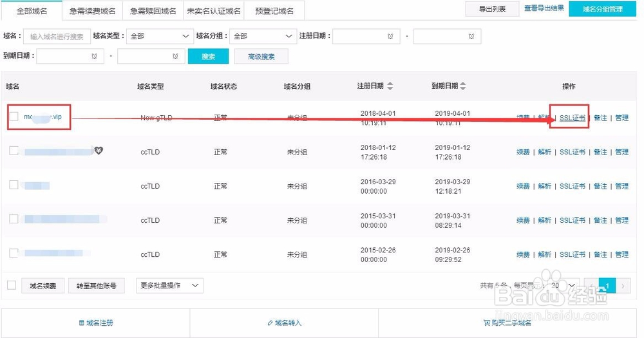Focus the 域名 search input field
This screenshot has height=338, width=644.
coord(57,36)
